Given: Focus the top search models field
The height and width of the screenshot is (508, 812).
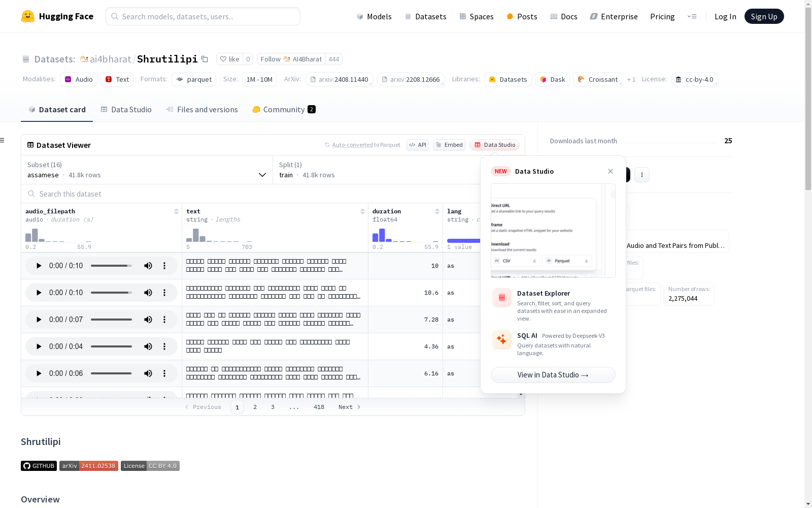Looking at the screenshot, I should click(203, 16).
